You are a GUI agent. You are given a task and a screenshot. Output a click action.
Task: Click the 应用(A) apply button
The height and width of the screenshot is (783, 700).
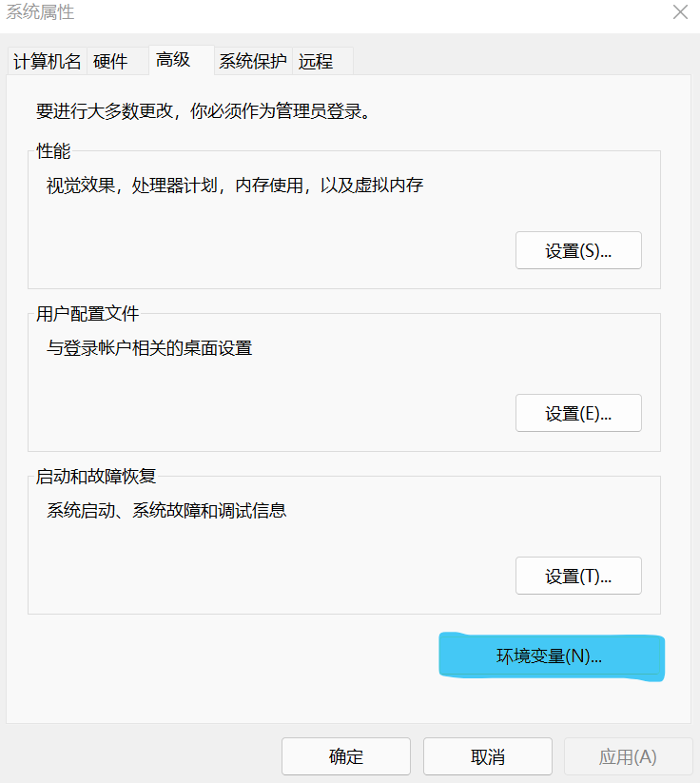[628, 757]
